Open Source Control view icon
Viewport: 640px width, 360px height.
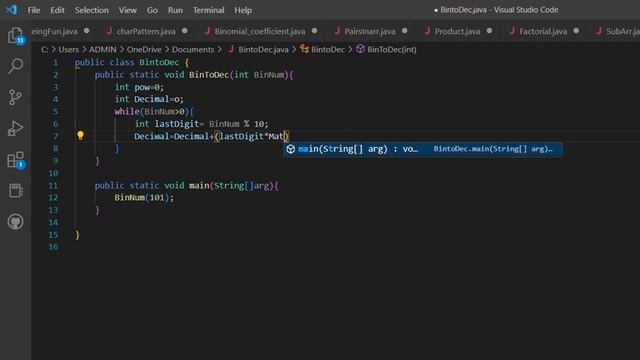16,97
